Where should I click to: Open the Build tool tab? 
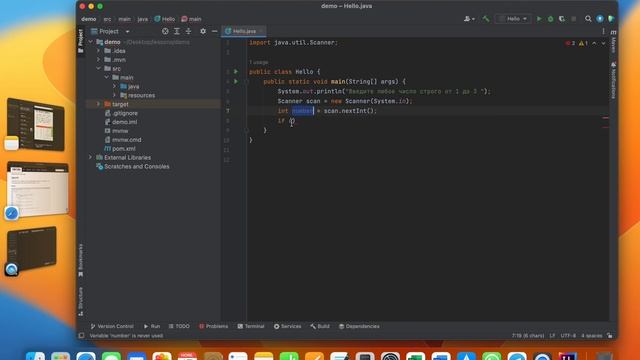(320, 326)
